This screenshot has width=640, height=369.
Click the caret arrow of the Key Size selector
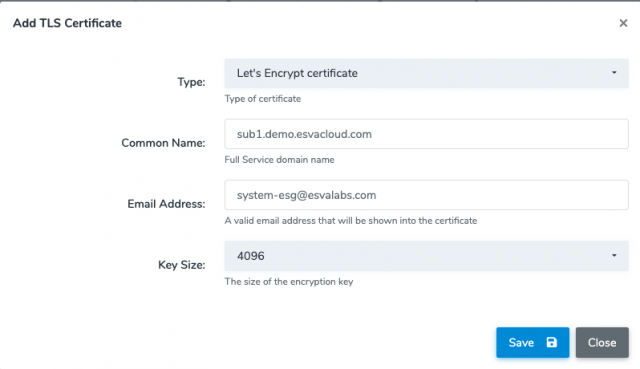point(614,256)
